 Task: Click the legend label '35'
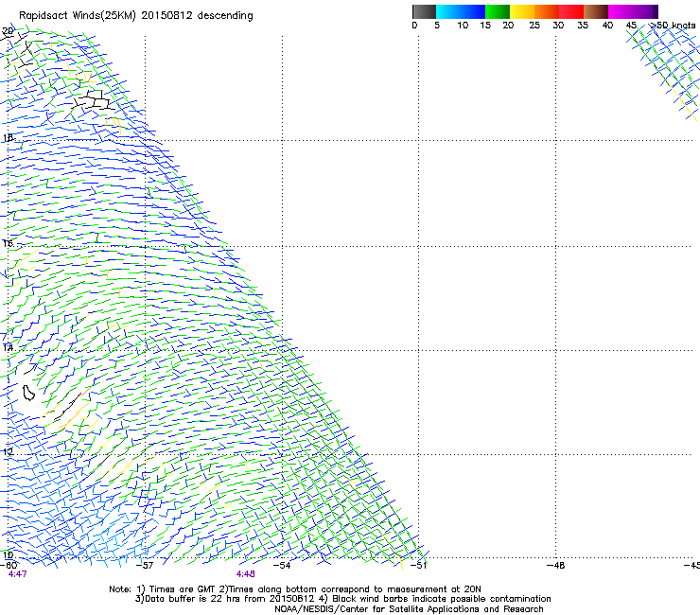(x=583, y=26)
